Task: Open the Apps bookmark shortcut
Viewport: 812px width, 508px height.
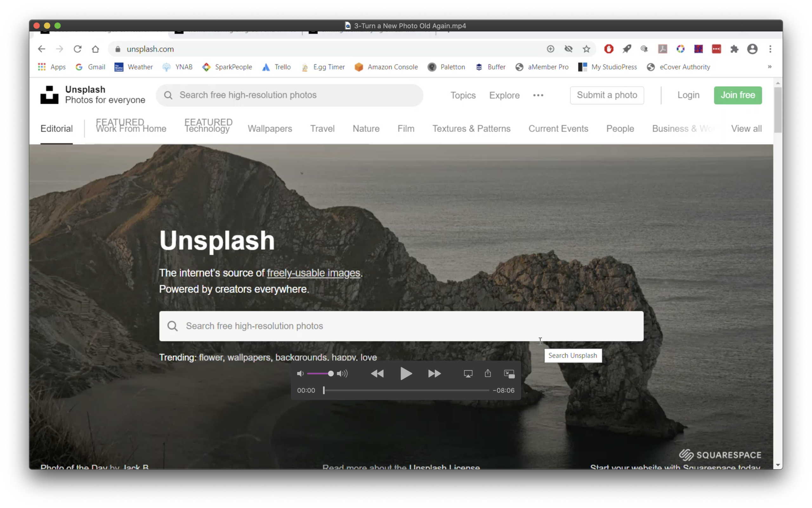Action: [52, 67]
